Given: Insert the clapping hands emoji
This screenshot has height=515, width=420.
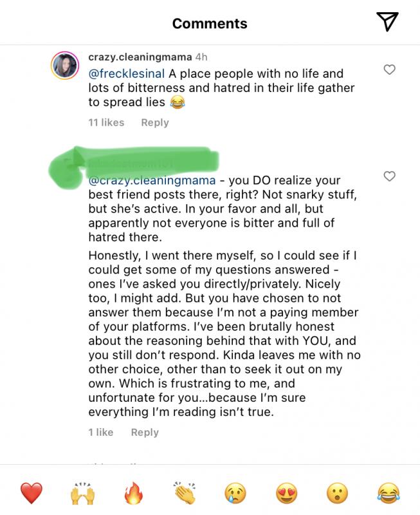Looking at the screenshot, I should tap(185, 494).
